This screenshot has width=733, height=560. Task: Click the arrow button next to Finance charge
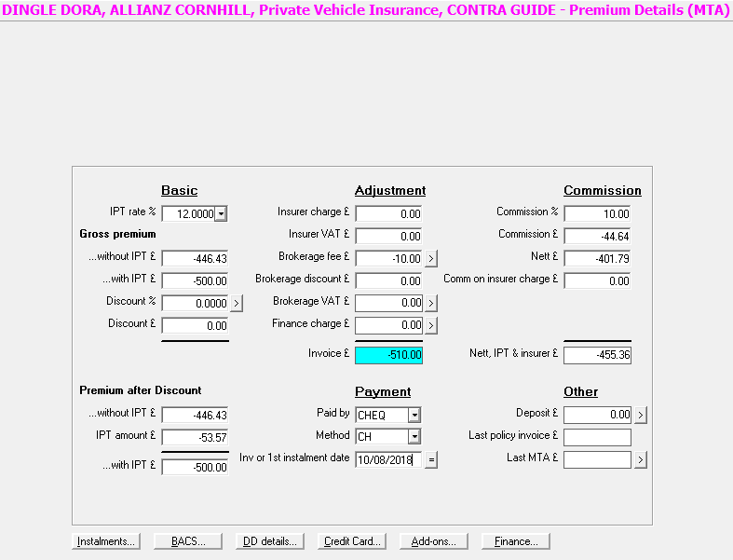pos(431,325)
